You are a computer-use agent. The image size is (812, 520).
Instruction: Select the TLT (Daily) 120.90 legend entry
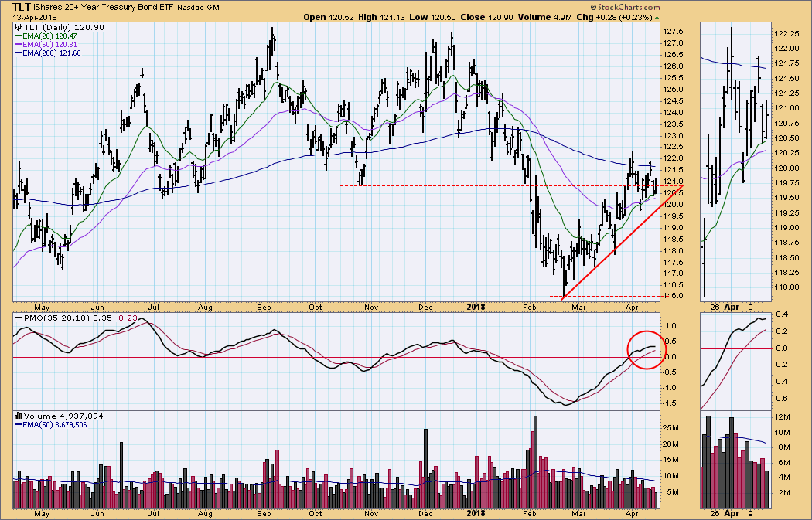pyautogui.click(x=63, y=27)
